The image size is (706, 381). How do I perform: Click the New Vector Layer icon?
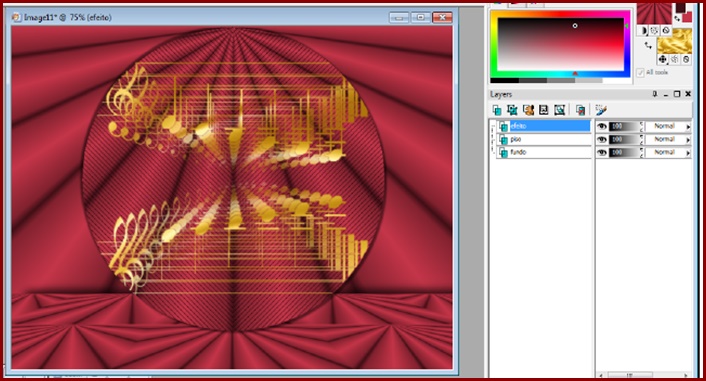pos(512,109)
